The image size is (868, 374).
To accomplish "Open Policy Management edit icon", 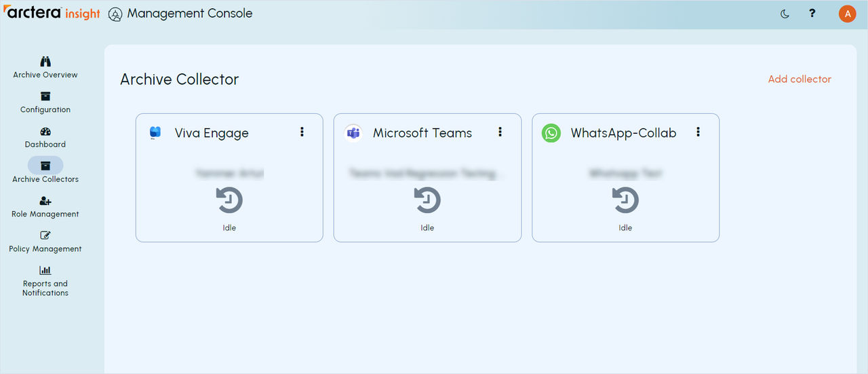I will pyautogui.click(x=45, y=236).
